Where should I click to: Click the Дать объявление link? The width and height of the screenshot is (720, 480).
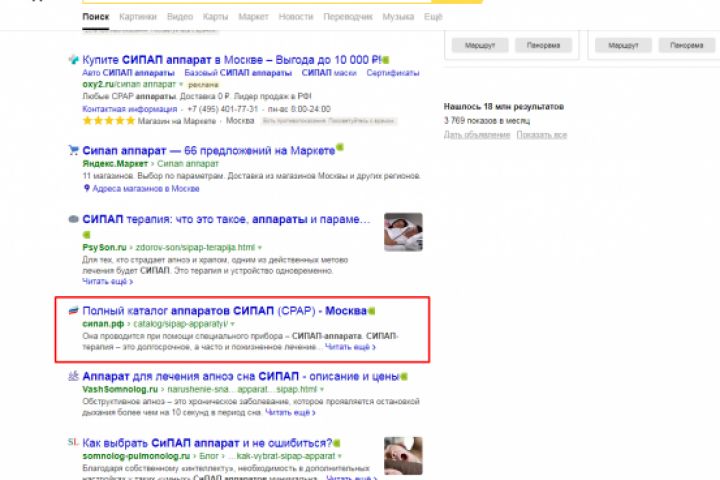(477, 135)
